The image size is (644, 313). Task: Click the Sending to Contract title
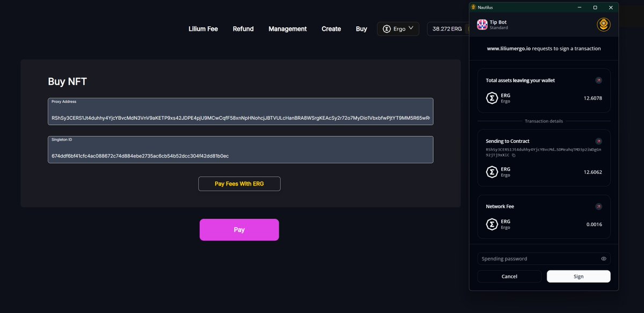tap(508, 141)
